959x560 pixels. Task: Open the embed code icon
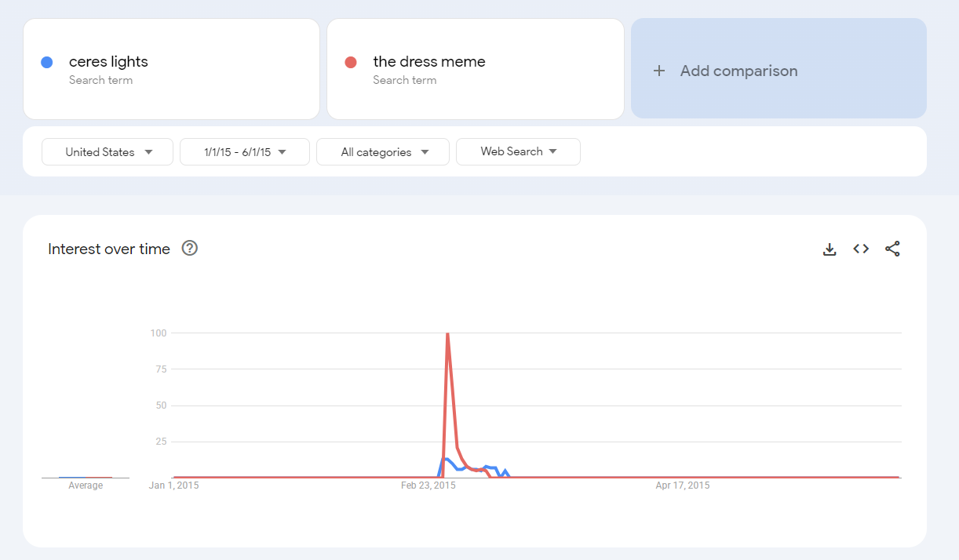coord(861,249)
